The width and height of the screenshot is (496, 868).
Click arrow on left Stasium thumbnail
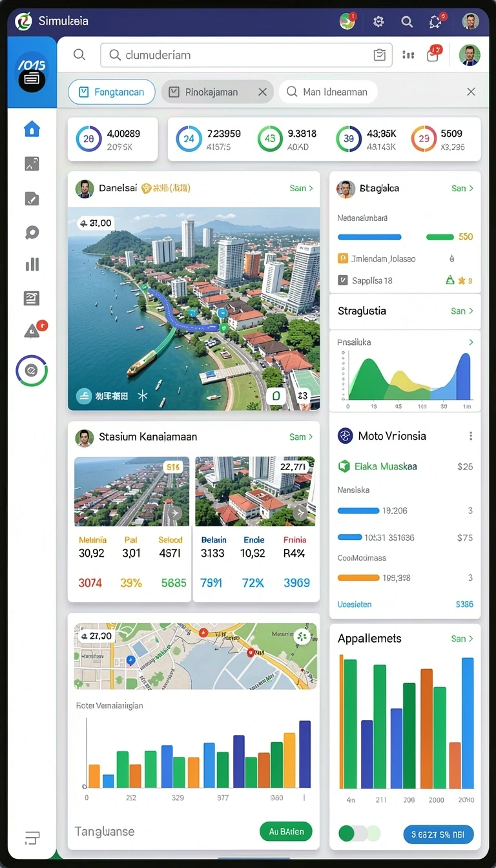pos(174,514)
